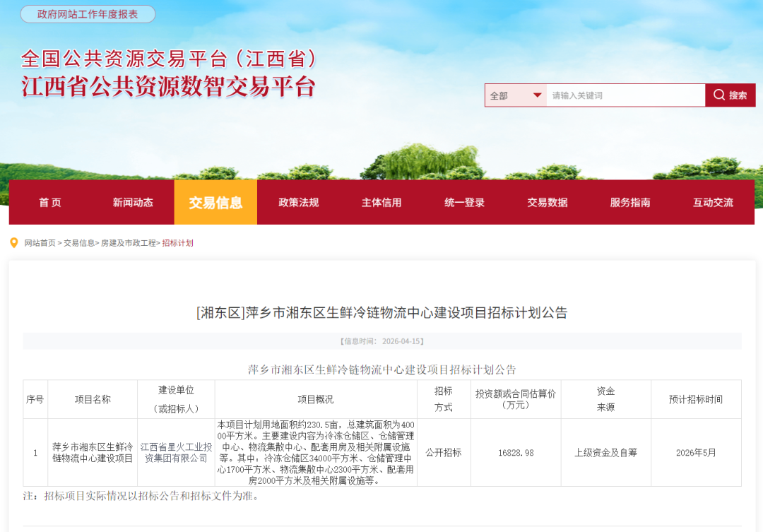Viewport: 763px width, 532px height.
Task: Click the 投资额或合同估算价 column header
Action: (x=515, y=399)
